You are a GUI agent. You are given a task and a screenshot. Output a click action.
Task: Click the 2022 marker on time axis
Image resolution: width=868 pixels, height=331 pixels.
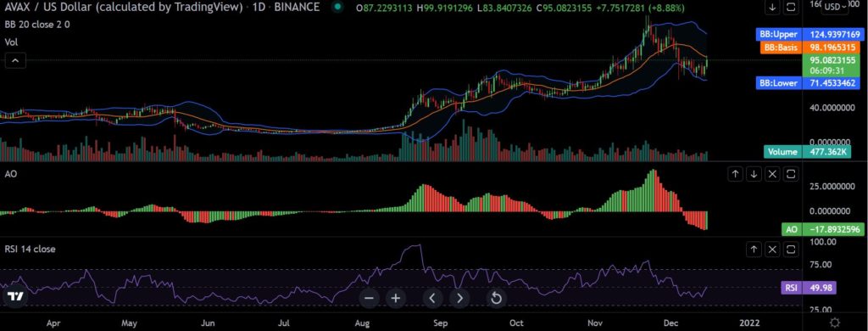749,323
